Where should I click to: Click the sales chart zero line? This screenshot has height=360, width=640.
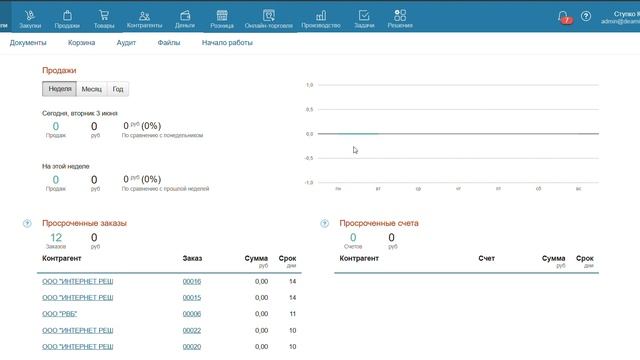tap(458, 133)
